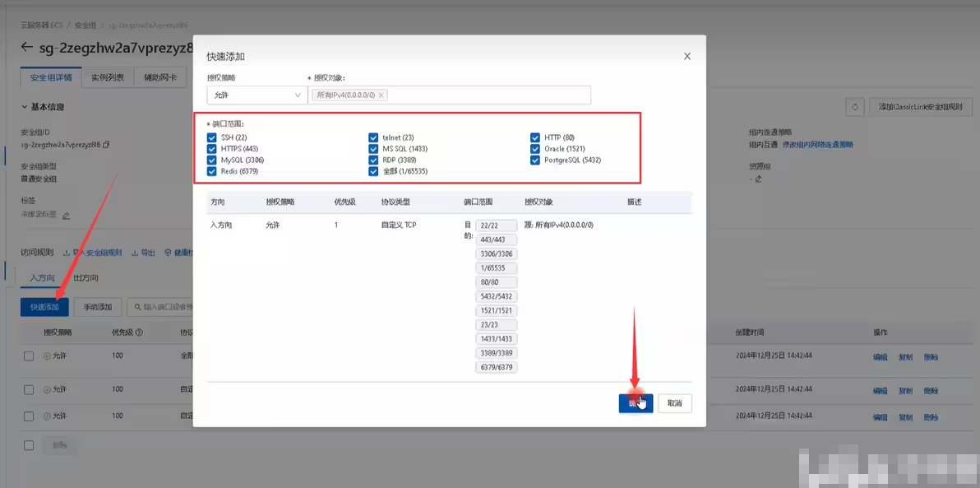Uncheck the 全部 (1/65535) checkbox
This screenshot has height=488, width=980.
point(373,171)
